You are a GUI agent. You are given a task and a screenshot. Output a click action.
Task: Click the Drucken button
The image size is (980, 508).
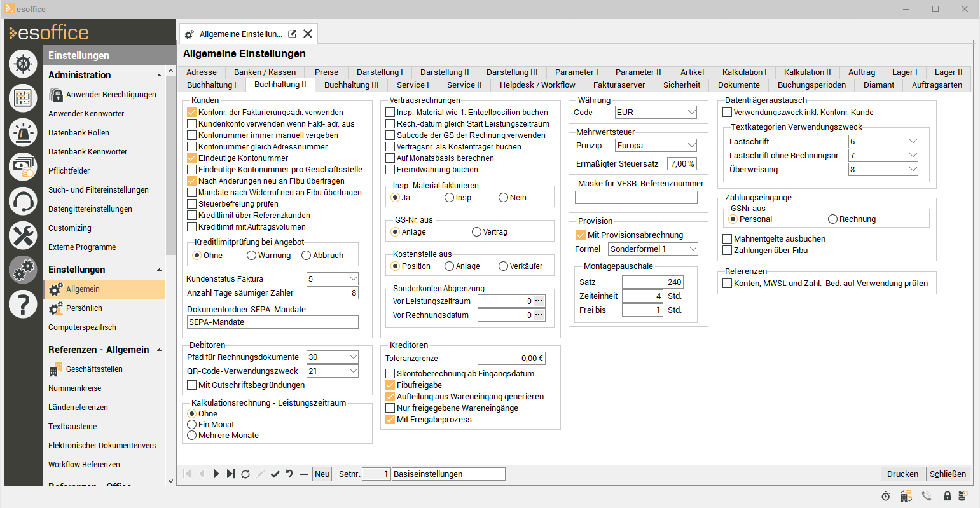click(x=903, y=474)
